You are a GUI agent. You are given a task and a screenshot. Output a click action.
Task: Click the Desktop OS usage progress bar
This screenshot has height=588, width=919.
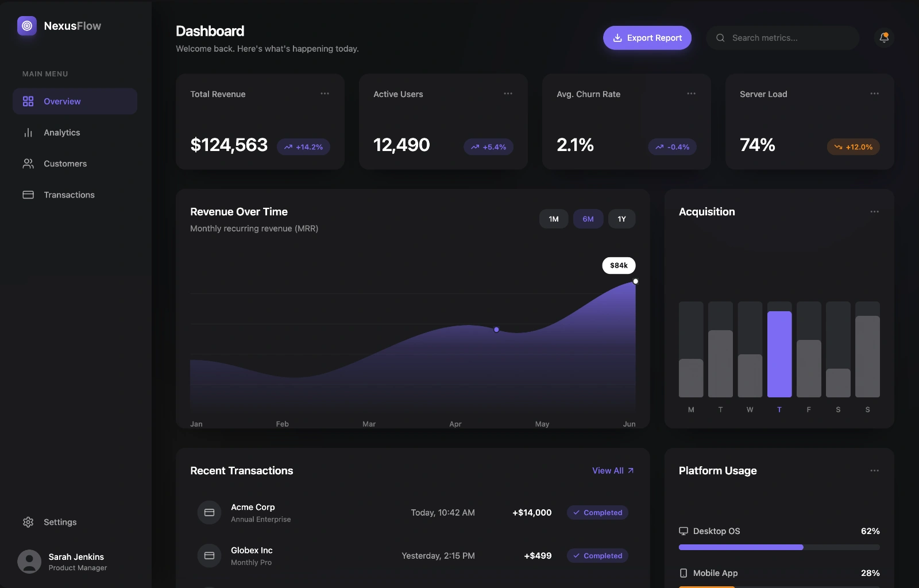coord(779,547)
